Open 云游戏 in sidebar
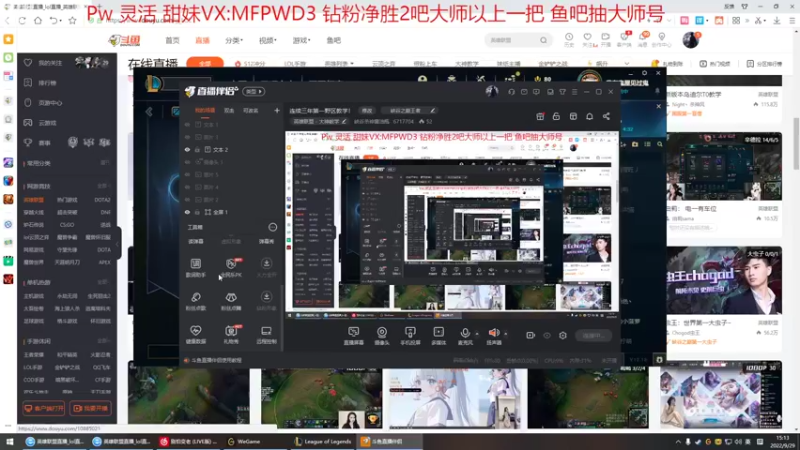The width and height of the screenshot is (800, 450). pos(47,123)
